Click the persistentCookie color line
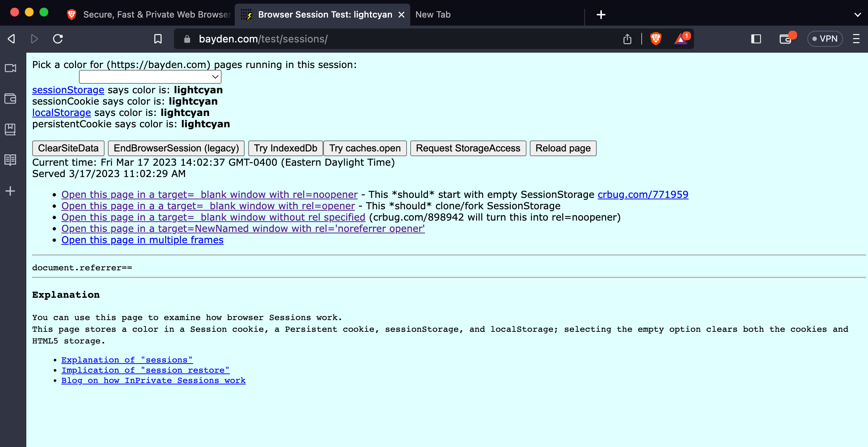Screen dimensions: 868x447 131,124
